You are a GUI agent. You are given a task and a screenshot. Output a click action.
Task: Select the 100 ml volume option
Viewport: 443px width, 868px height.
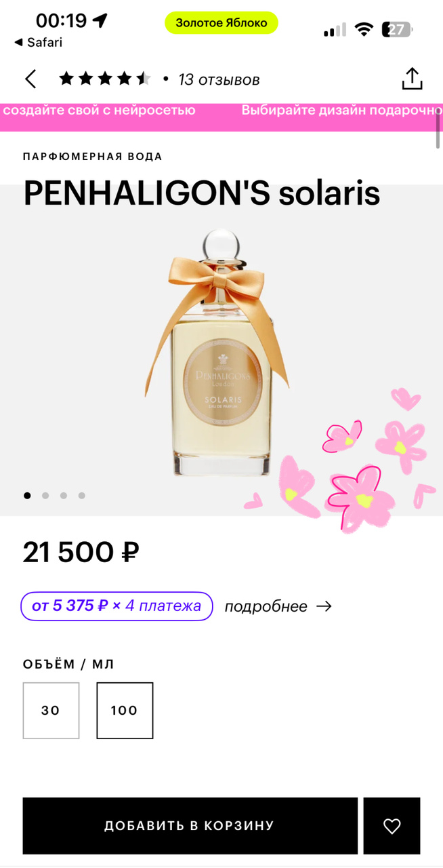125,710
